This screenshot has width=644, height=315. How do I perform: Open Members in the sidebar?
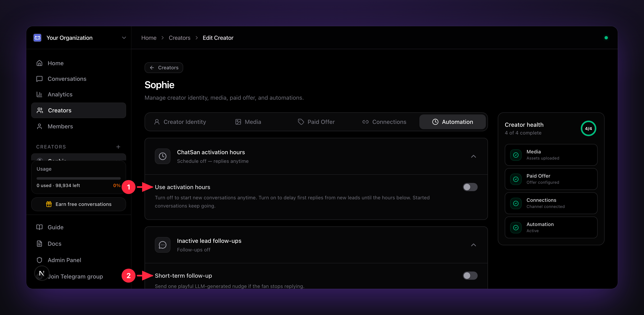[78, 126]
